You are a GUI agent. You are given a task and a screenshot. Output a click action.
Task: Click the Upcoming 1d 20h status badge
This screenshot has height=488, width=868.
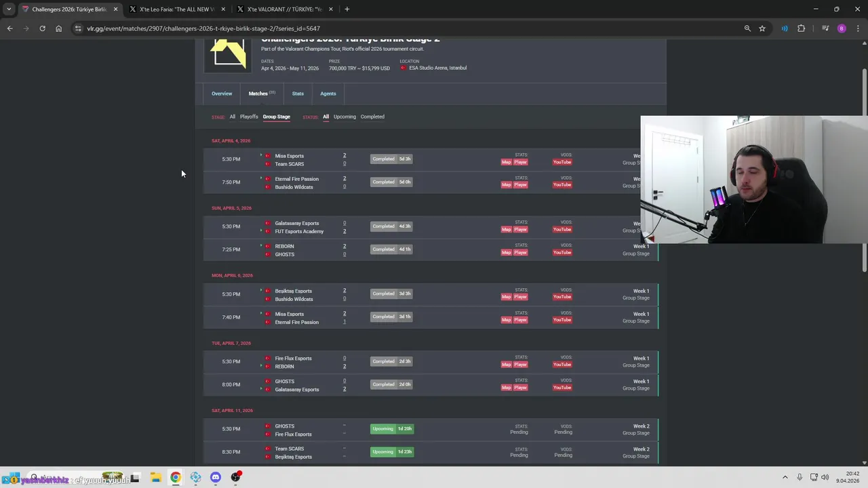(x=391, y=429)
